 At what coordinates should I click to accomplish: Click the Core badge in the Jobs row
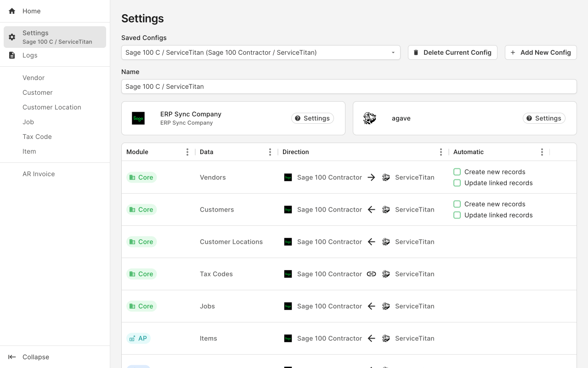[x=141, y=306]
